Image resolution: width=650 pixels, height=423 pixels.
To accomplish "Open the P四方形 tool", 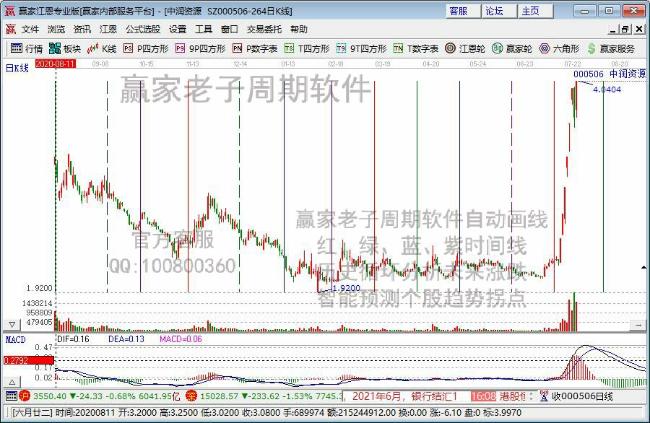I will coord(147,48).
